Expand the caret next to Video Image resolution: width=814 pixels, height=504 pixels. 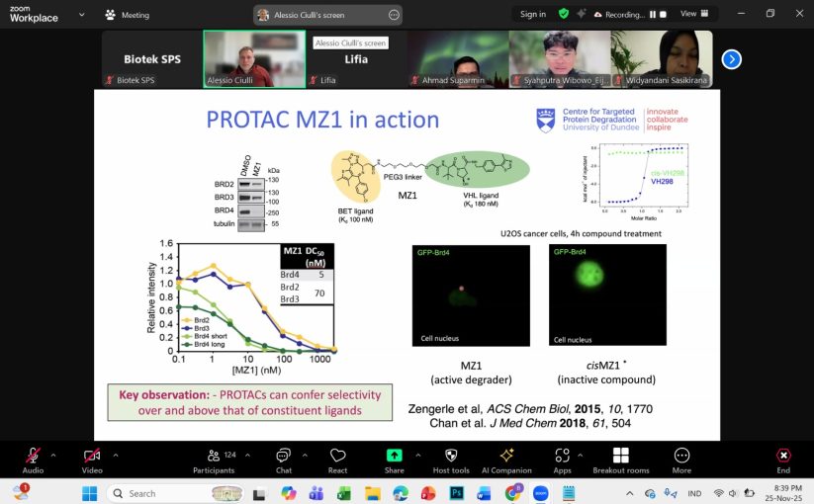click(115, 455)
